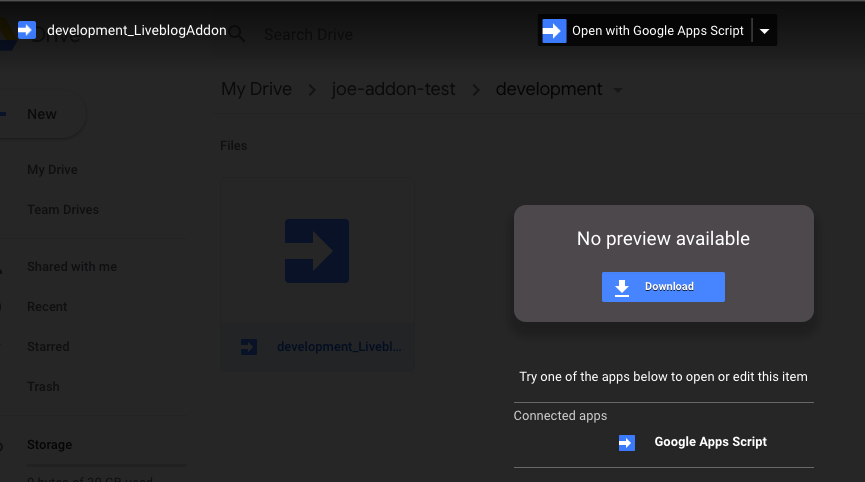Viewport: 865px width, 482px height.
Task: Click the Google Apps Script connected app icon
Action: click(x=627, y=443)
